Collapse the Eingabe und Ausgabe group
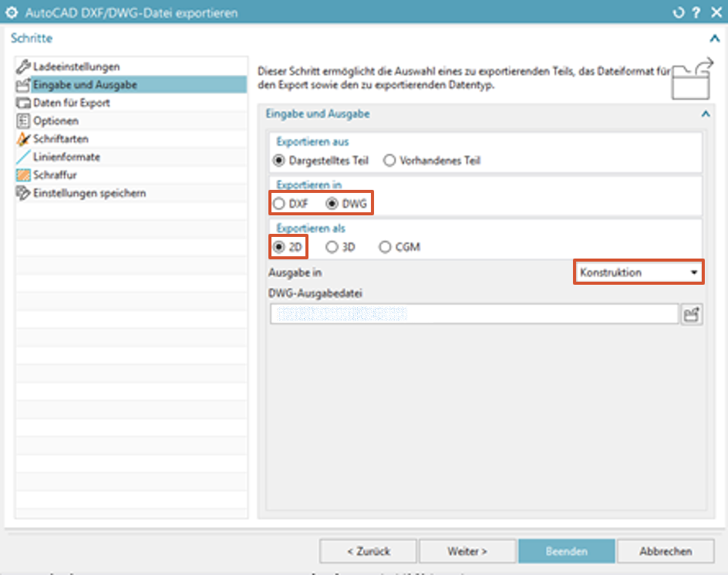 pyautogui.click(x=705, y=114)
